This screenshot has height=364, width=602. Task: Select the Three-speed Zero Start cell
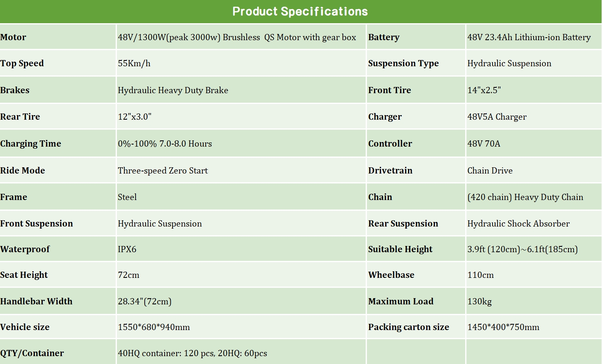pos(163,171)
